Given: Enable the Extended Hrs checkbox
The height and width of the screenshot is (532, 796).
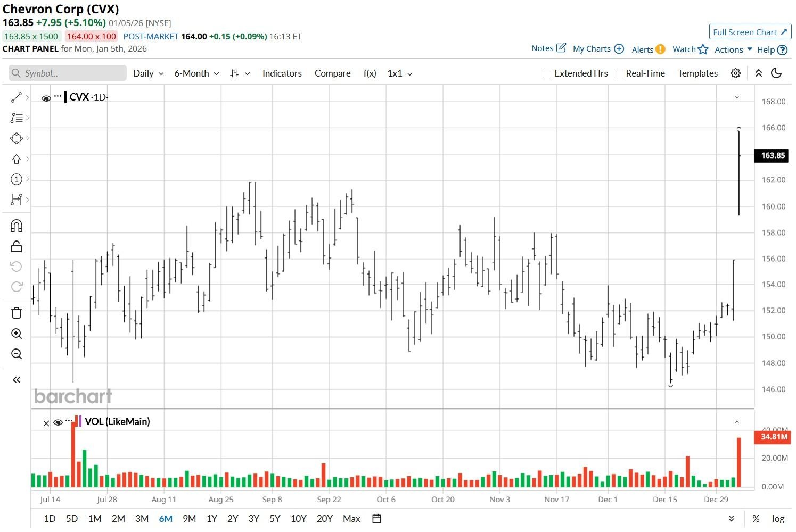Looking at the screenshot, I should coord(546,73).
